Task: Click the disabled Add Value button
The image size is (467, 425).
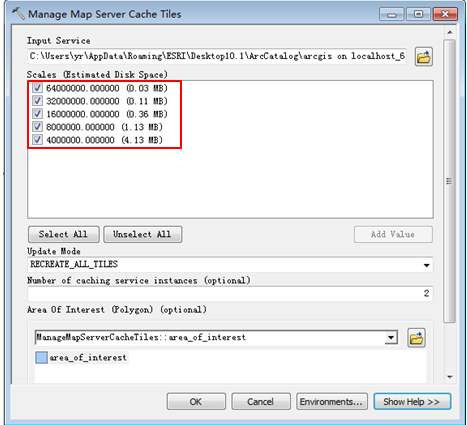Action: 393,235
